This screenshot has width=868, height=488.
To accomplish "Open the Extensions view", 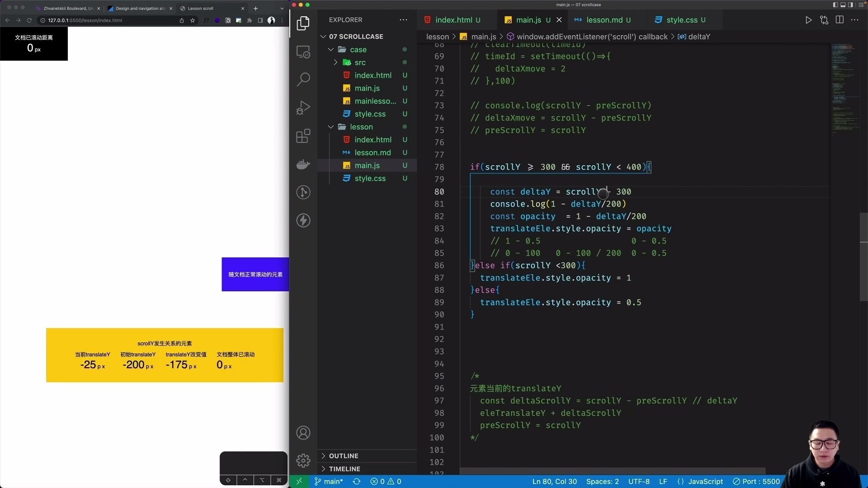I will pyautogui.click(x=303, y=136).
